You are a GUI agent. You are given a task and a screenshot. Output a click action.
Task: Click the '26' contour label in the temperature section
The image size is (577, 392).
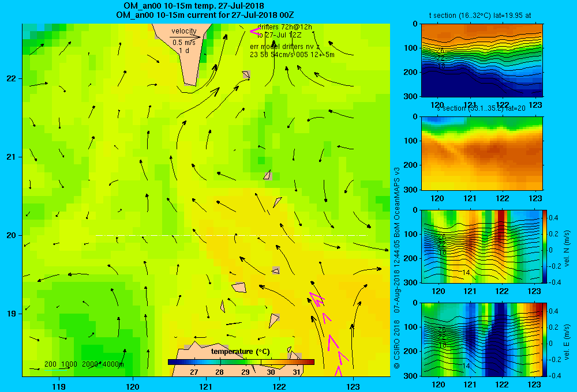(x=440, y=51)
